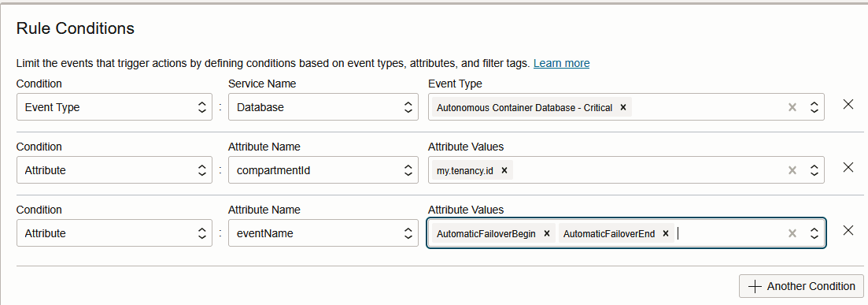The width and height of the screenshot is (868, 305).
Task: Click the Rule Conditions heading
Action: coord(76,28)
